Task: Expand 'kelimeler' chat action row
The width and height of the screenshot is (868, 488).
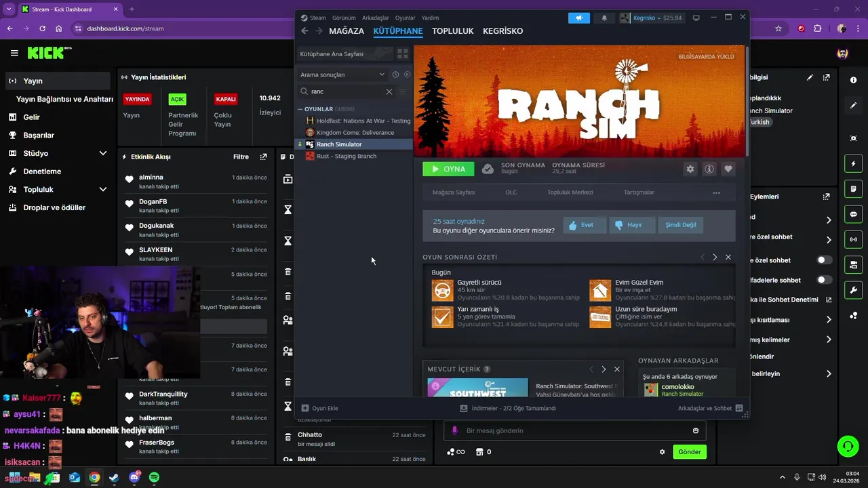Action: [x=829, y=340]
